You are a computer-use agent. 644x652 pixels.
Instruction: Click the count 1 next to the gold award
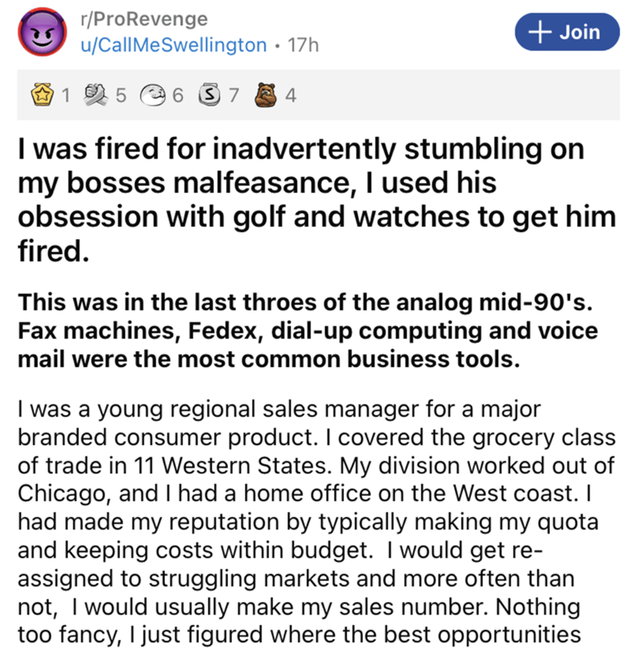coord(66,96)
